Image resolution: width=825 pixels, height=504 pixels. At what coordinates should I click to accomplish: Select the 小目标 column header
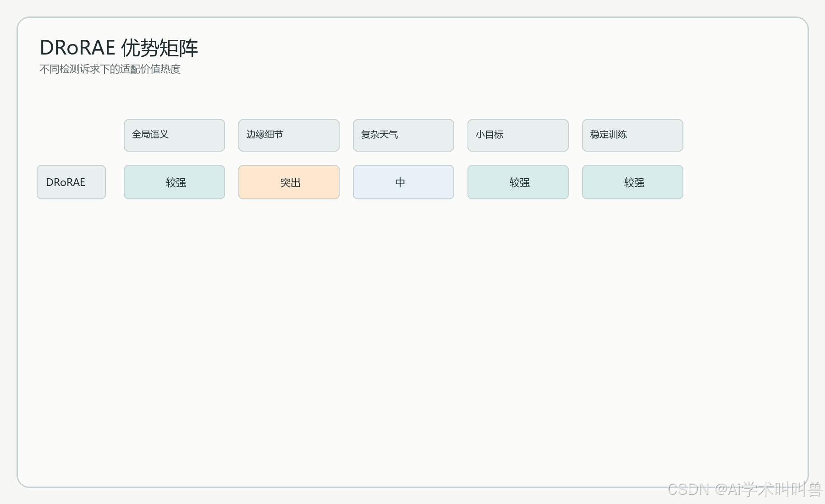pyautogui.click(x=518, y=135)
